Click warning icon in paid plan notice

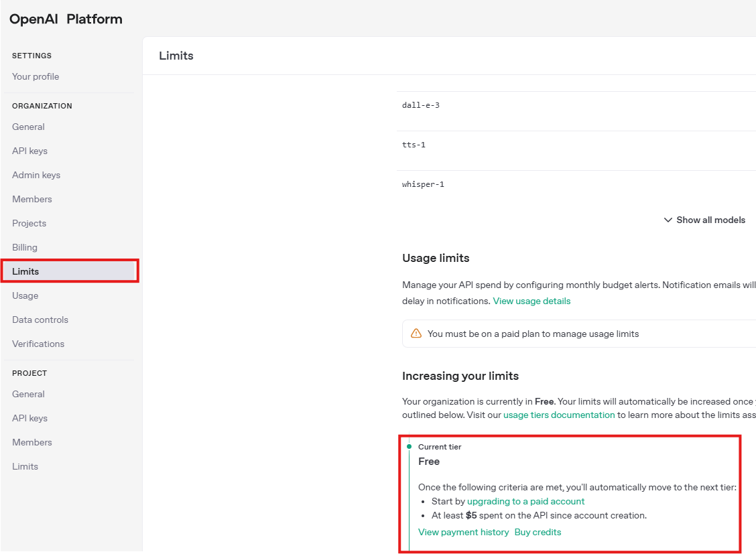point(416,334)
